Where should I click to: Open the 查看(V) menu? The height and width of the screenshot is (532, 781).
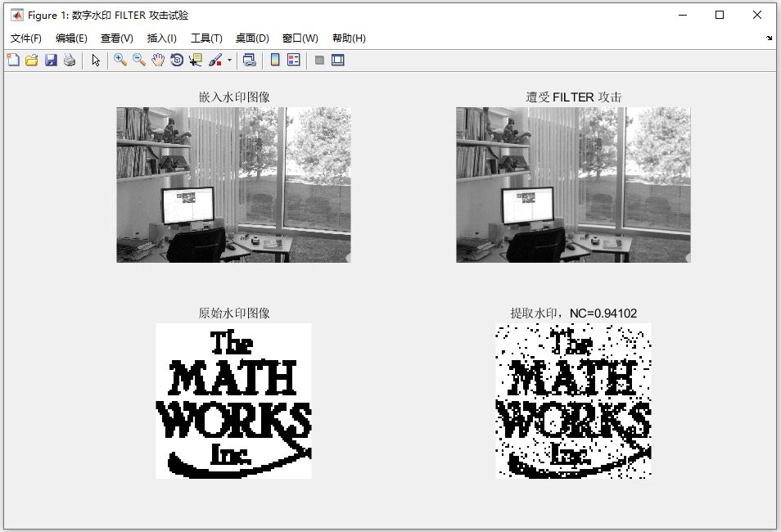click(117, 38)
